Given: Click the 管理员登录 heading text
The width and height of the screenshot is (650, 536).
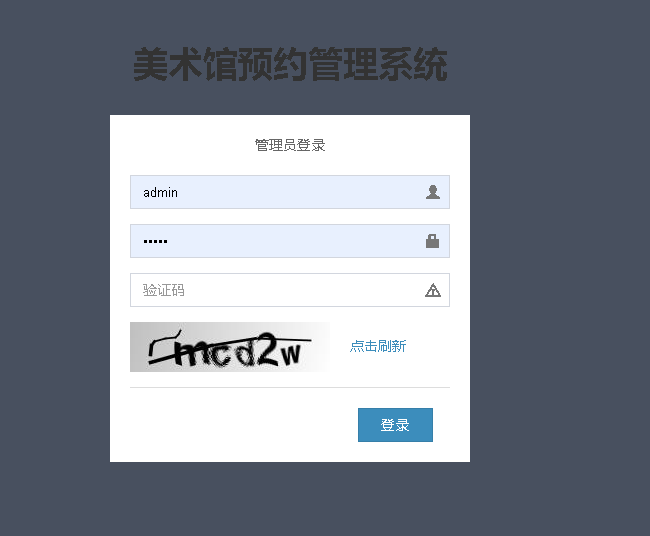Looking at the screenshot, I should (290, 145).
